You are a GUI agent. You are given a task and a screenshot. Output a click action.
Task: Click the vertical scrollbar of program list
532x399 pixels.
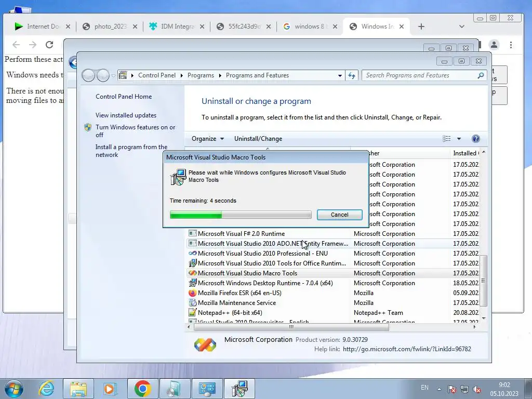pos(484,281)
